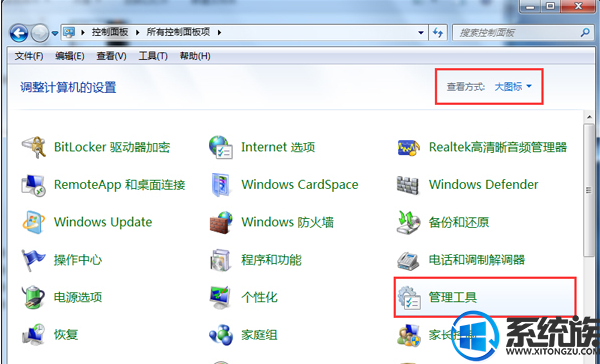600x364 pixels.
Task: Click the RemoteApp 和桌面连接 link text
Action: click(x=120, y=185)
